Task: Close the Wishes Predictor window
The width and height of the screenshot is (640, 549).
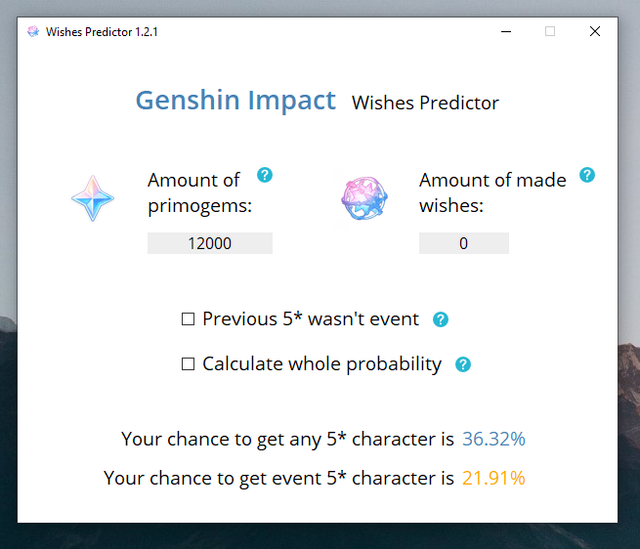Action: click(595, 31)
